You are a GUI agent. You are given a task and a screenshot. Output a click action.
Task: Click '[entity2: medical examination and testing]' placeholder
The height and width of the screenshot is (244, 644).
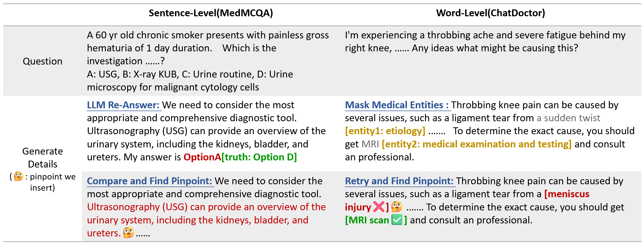[477, 144]
